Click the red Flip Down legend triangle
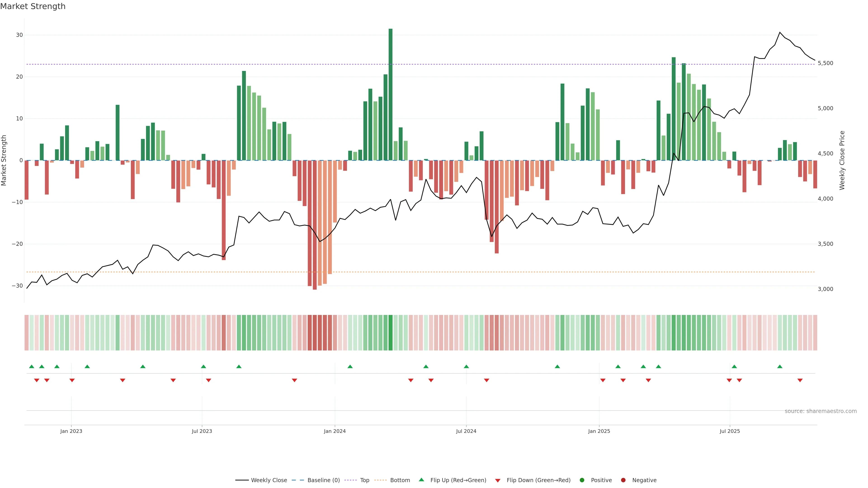The width and height of the screenshot is (868, 488). coord(498,481)
